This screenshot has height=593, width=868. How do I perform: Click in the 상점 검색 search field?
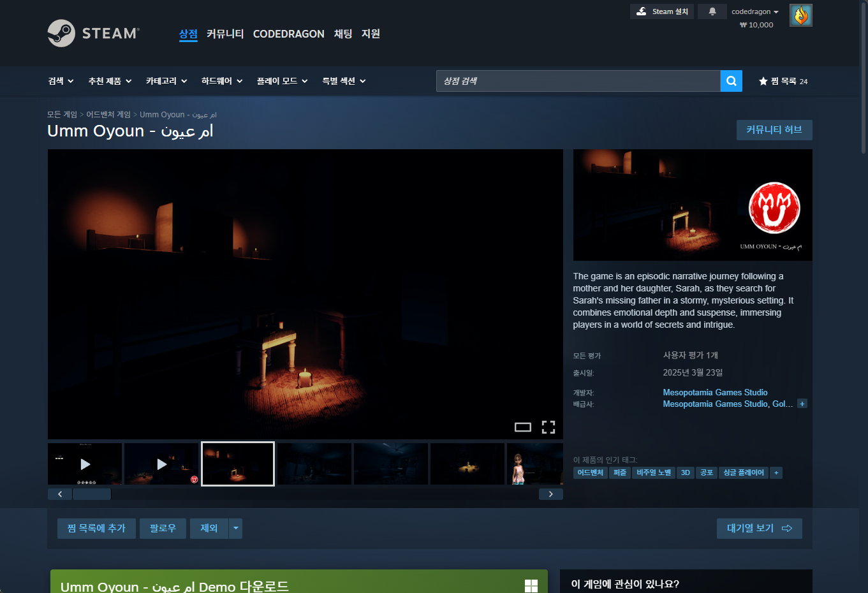578,81
